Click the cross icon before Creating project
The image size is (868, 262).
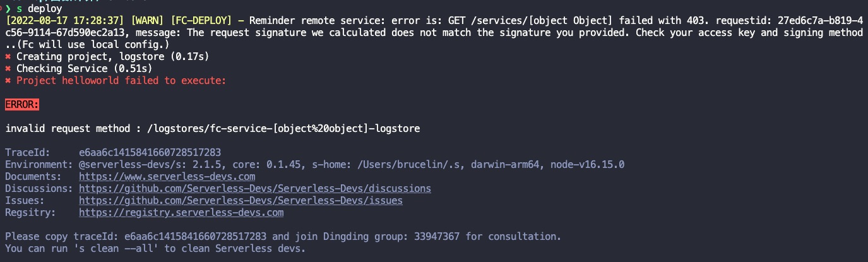[8, 57]
